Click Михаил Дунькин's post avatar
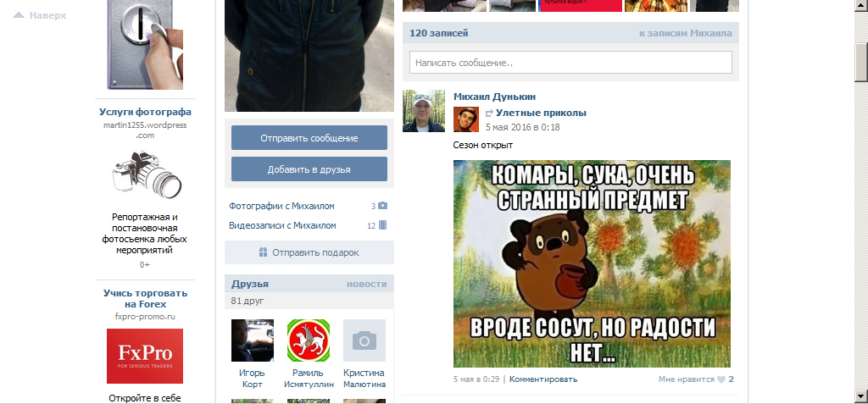The height and width of the screenshot is (404, 868). (x=424, y=111)
